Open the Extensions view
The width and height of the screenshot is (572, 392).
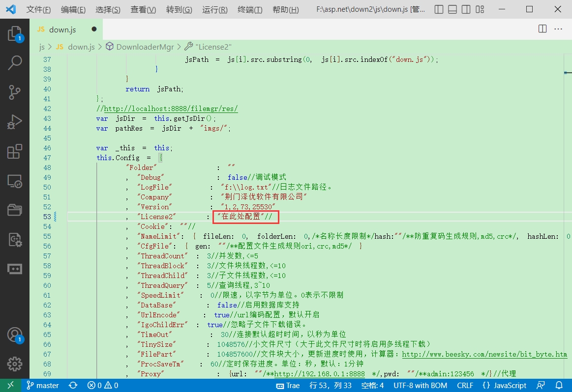point(15,151)
